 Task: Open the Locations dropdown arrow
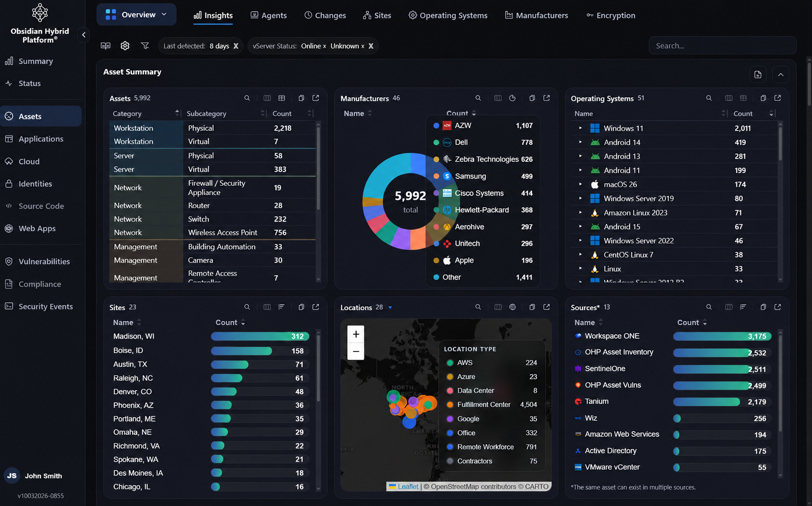(x=390, y=307)
